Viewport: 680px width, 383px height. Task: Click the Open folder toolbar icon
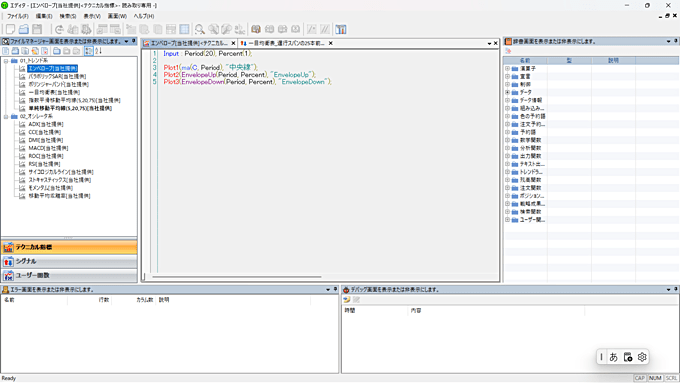point(24,29)
